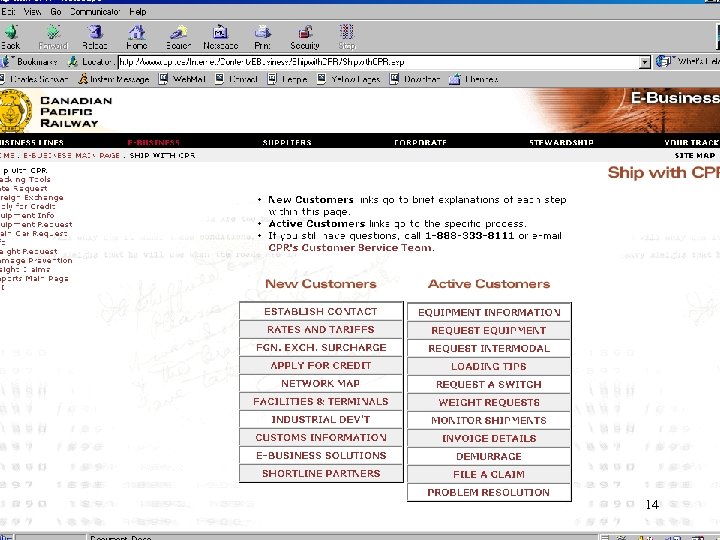Click the Forward navigation icon
The height and width of the screenshot is (540, 720).
coord(53,32)
